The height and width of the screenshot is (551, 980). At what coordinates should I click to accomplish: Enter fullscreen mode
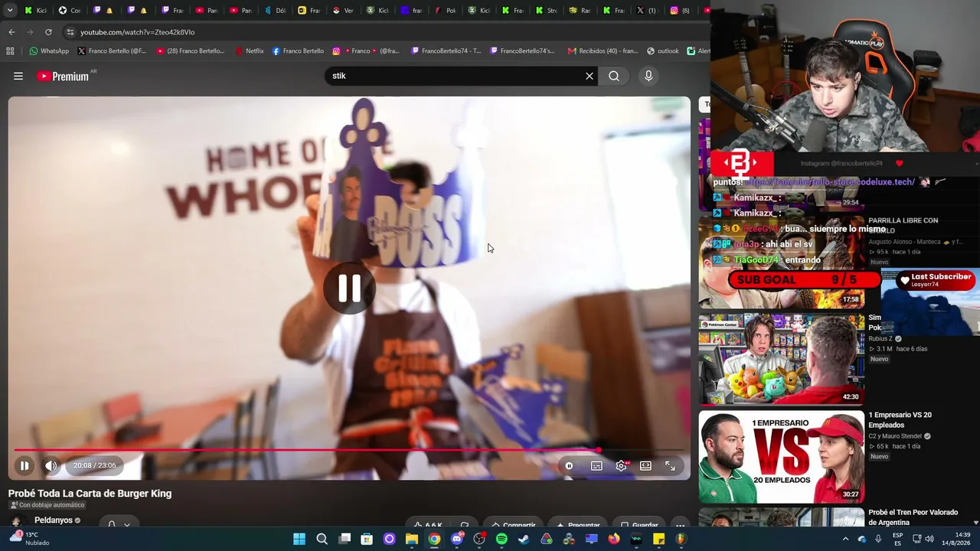click(670, 465)
